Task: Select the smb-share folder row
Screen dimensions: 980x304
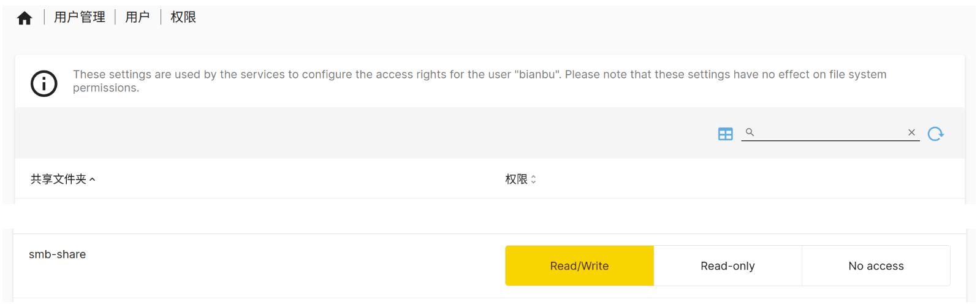Action: [x=58, y=254]
